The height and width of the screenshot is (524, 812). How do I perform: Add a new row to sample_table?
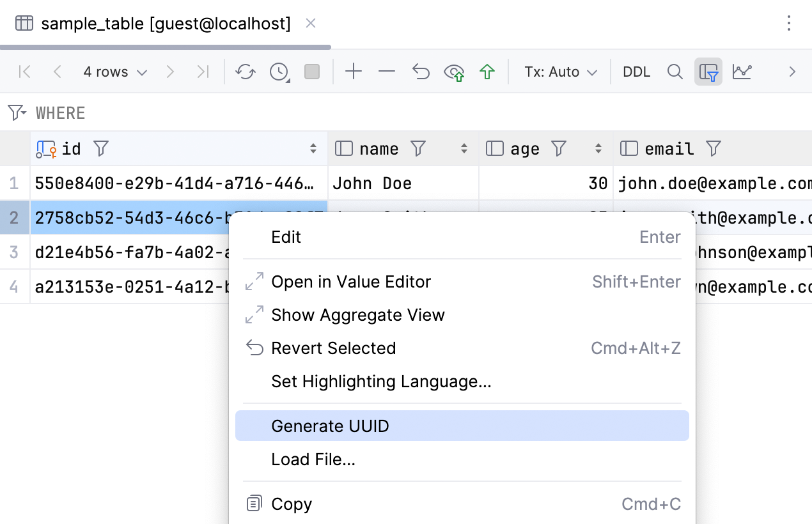(354, 72)
